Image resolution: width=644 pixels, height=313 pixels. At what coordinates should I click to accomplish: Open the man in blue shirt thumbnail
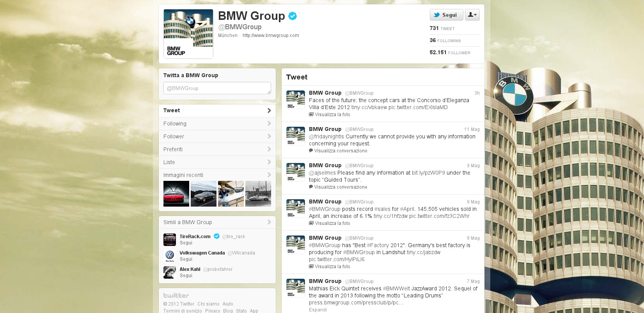coord(231,194)
